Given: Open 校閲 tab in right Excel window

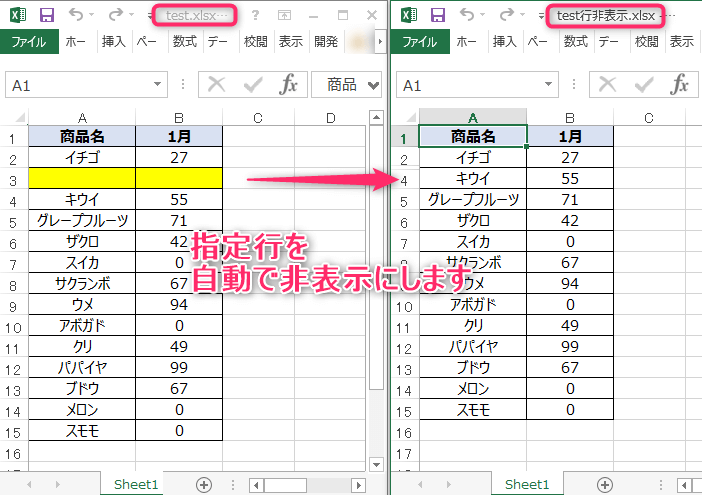Looking at the screenshot, I should pos(648,42).
